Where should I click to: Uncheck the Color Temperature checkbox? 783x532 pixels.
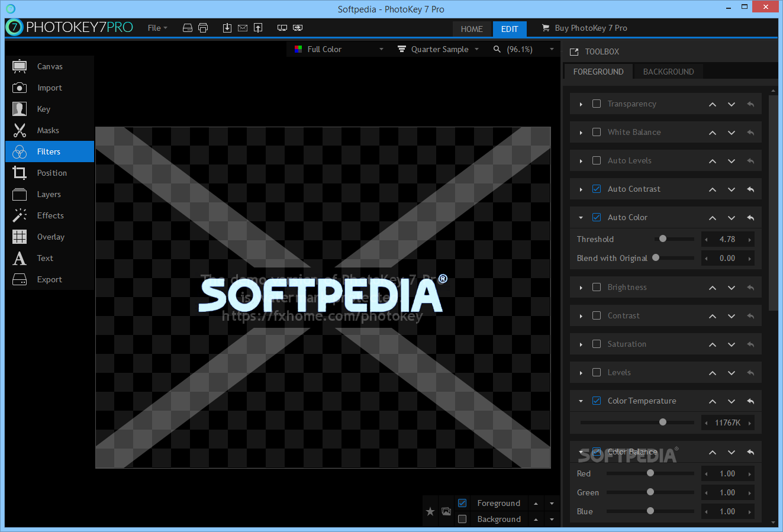(x=597, y=401)
